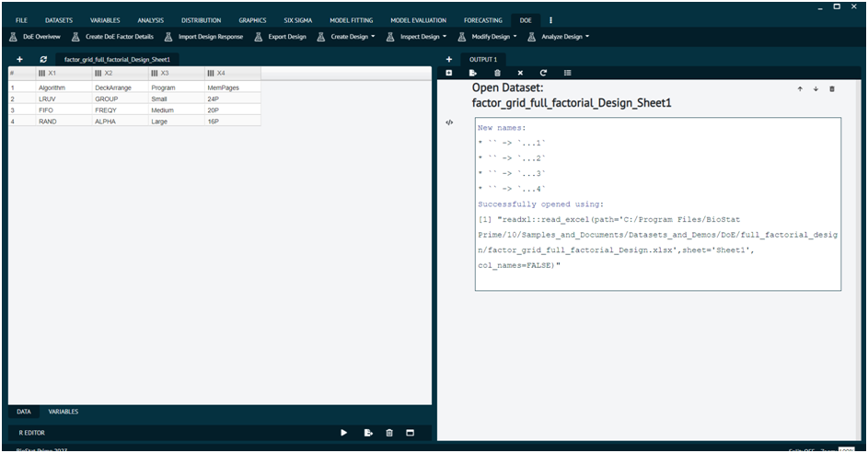Click Import Design Response
This screenshot has width=868, height=453.
pos(203,37)
